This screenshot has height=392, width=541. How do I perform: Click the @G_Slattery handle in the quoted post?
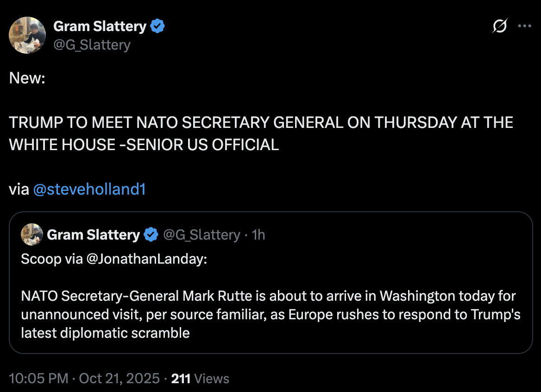pyautogui.click(x=201, y=235)
